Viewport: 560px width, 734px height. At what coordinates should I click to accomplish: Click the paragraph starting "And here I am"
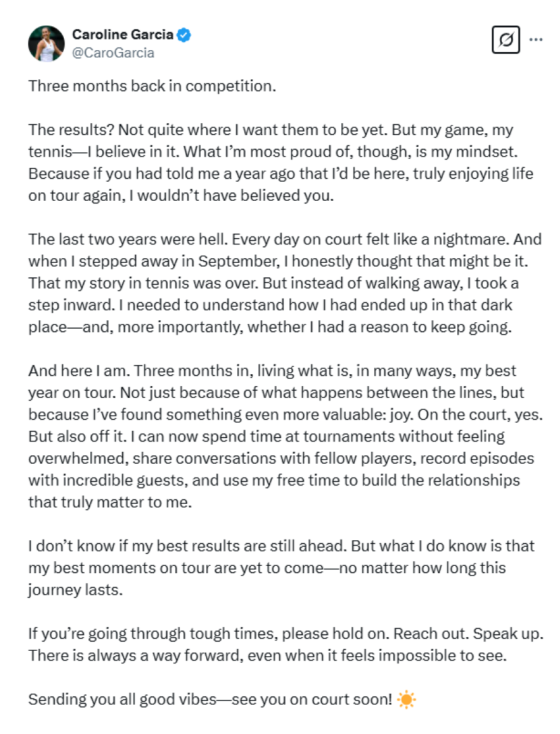point(286,436)
